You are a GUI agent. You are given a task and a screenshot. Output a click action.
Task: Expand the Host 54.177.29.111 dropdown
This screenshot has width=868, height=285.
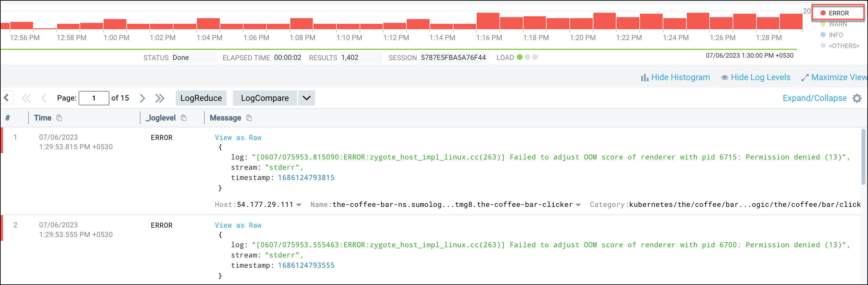click(x=299, y=205)
